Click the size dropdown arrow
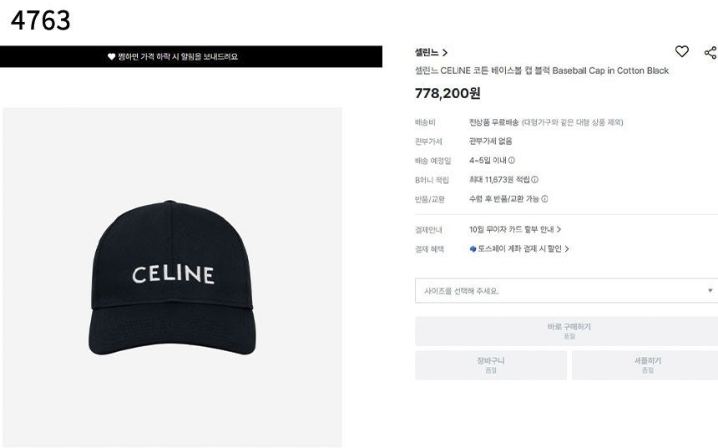718x448 pixels. [710, 291]
